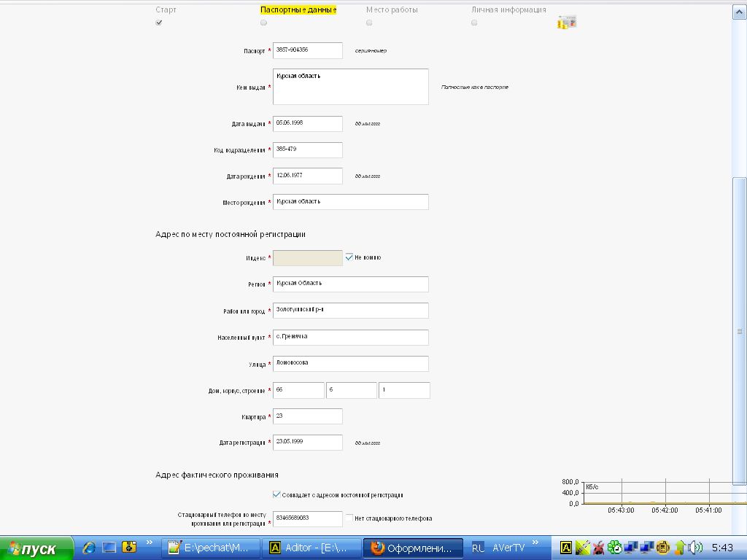Toggle the checkbox under Старт

point(159,23)
